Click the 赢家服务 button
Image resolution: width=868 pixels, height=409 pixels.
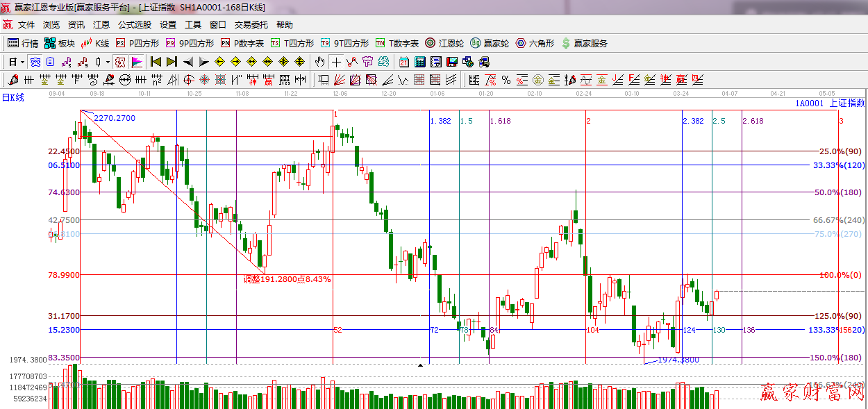pos(585,43)
